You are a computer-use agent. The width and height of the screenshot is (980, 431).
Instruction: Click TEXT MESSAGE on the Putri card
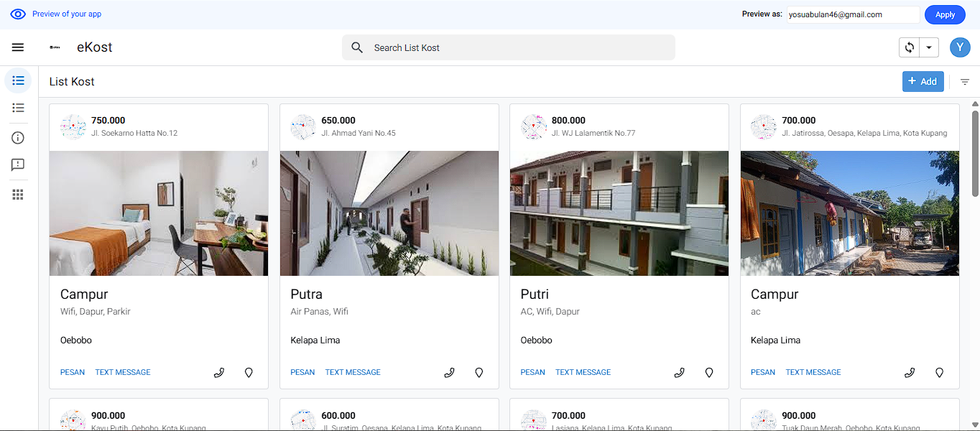[583, 372]
